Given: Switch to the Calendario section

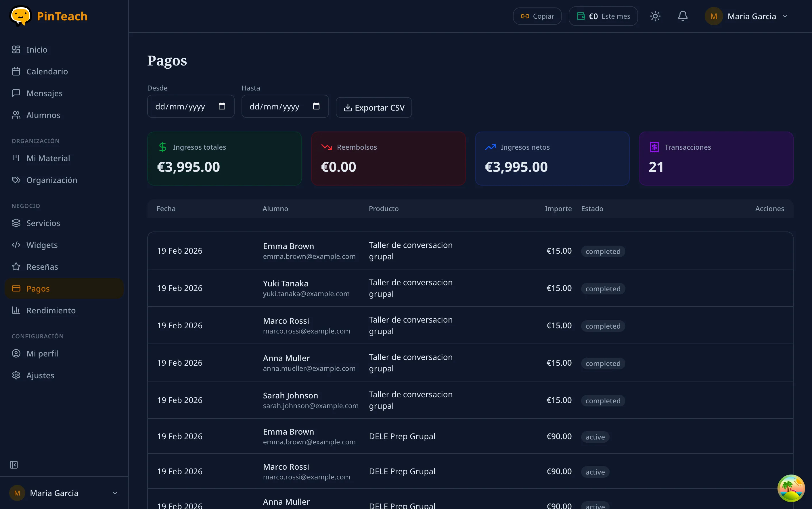Looking at the screenshot, I should [x=16, y=71].
